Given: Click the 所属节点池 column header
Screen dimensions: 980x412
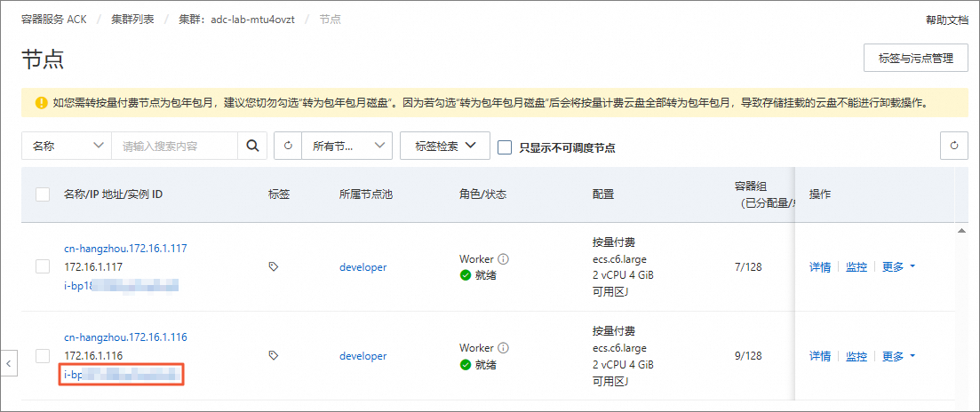Looking at the screenshot, I should pos(366,194).
